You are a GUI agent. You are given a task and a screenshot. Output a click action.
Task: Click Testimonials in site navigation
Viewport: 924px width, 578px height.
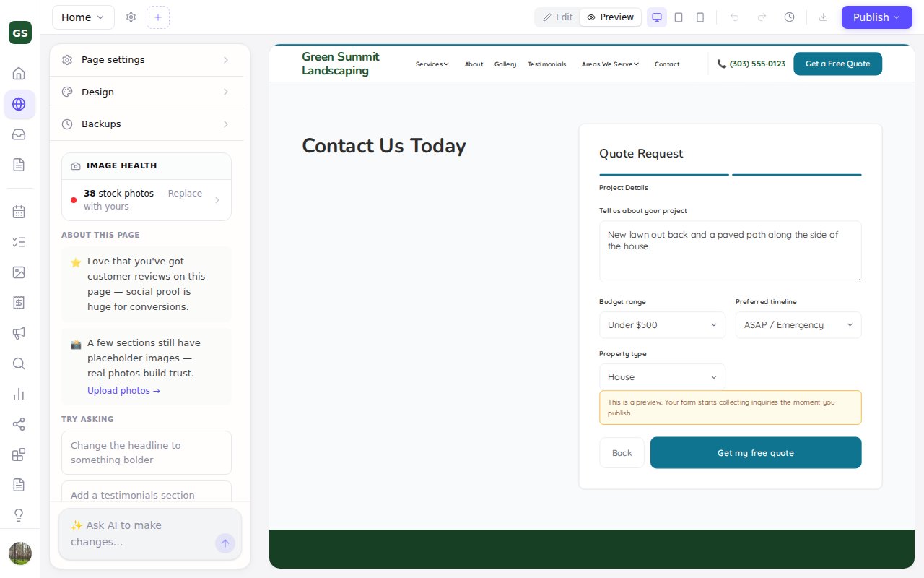point(546,64)
